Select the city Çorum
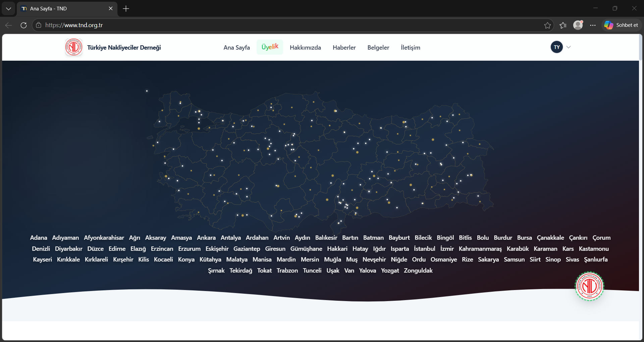The width and height of the screenshot is (644, 342). coord(601,238)
